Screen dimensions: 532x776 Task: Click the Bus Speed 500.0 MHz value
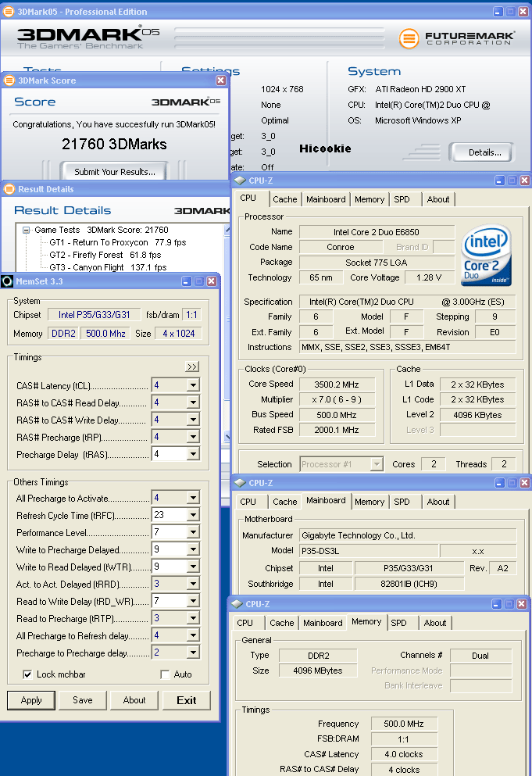(x=337, y=415)
